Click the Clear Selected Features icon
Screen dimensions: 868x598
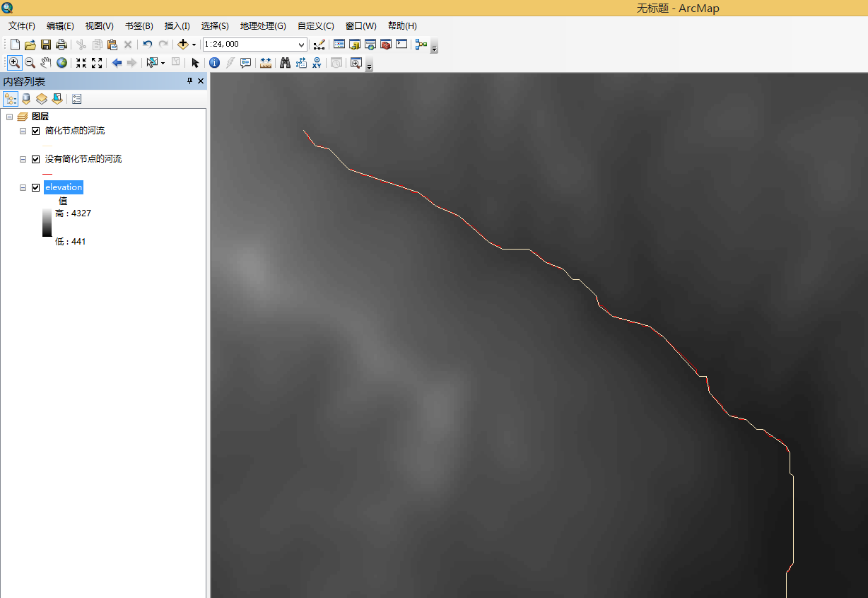[x=176, y=62]
